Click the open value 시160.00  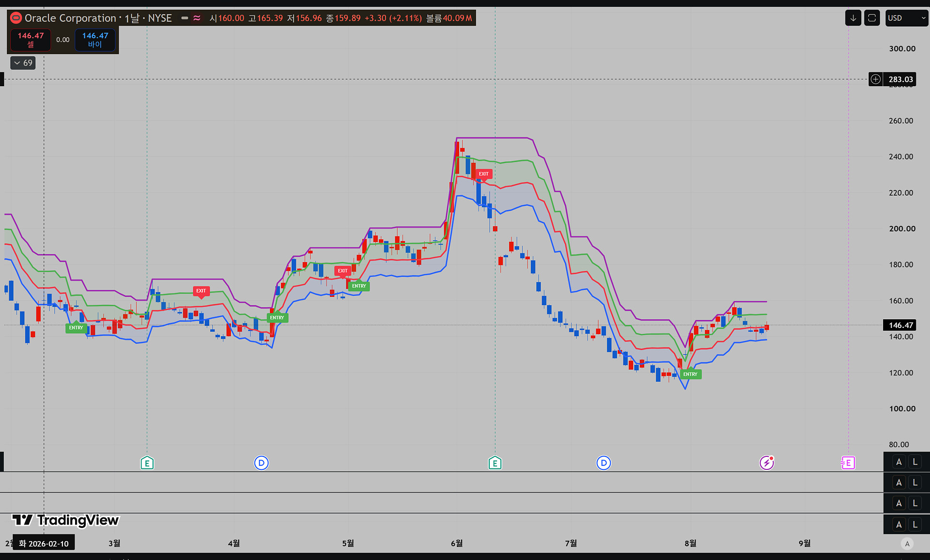pos(227,18)
